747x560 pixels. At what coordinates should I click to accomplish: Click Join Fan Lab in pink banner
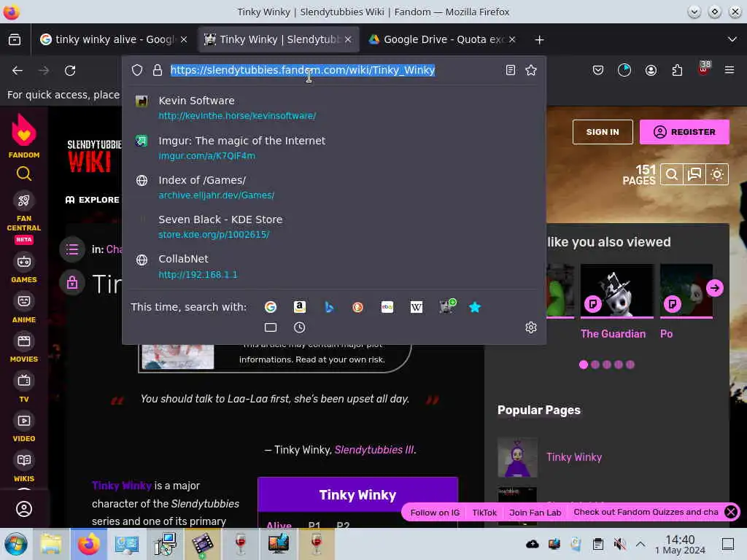click(x=535, y=513)
